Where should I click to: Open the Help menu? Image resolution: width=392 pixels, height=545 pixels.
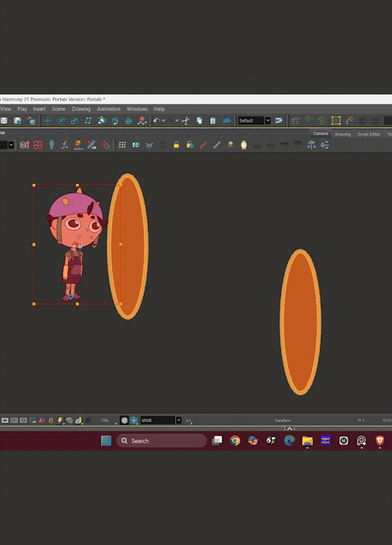160,109
